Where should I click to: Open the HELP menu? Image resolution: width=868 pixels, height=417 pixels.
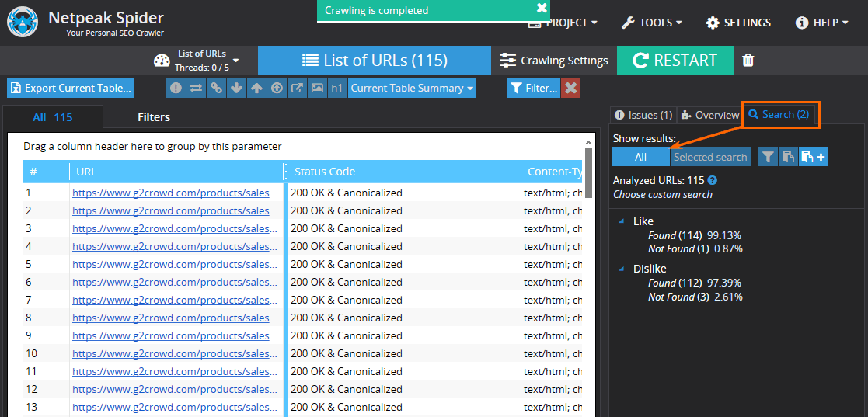pyautogui.click(x=822, y=23)
